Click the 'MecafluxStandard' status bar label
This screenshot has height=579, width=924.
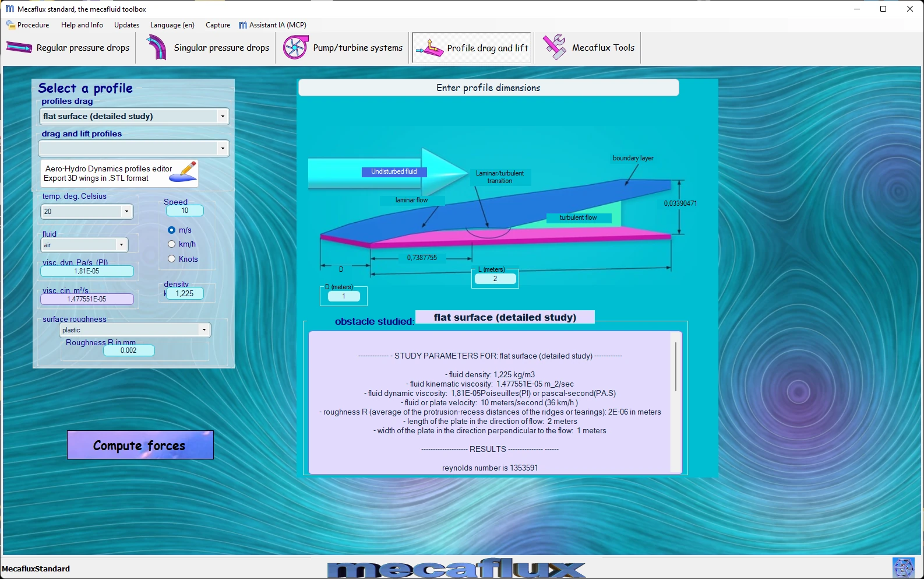tap(36, 569)
